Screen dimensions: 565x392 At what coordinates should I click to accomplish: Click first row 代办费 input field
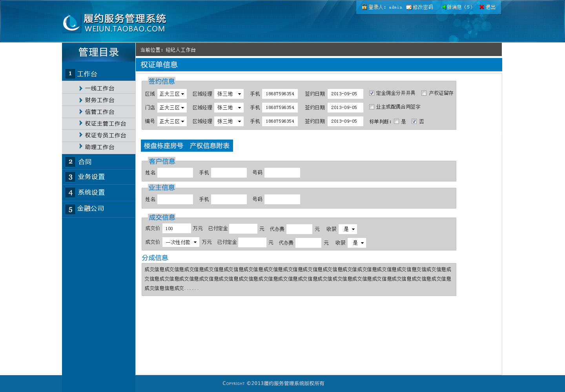[299, 229]
